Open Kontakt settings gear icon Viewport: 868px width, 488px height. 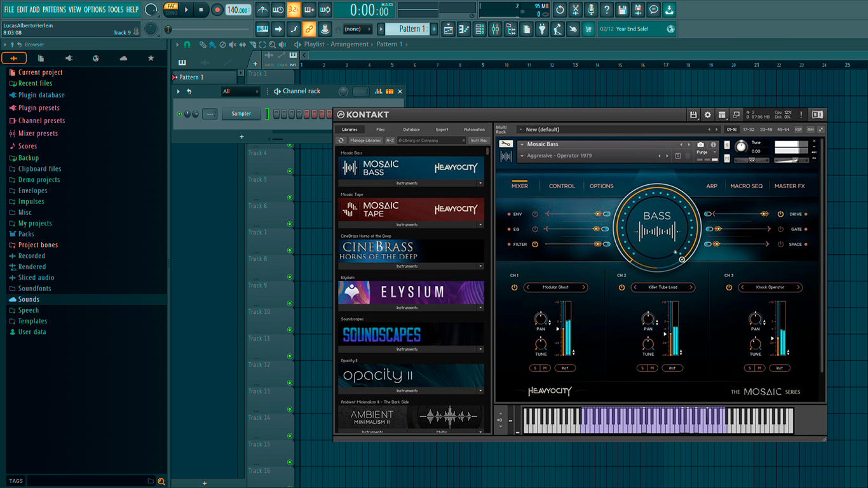(x=708, y=115)
